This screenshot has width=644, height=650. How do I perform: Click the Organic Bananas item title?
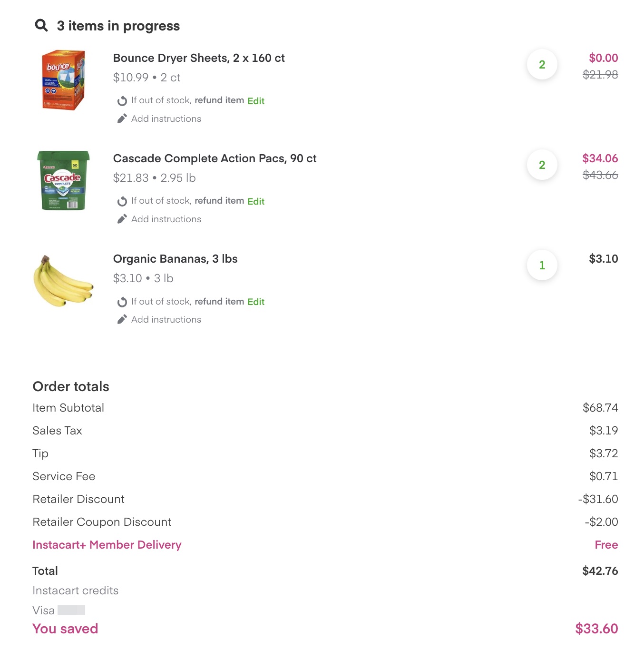point(175,258)
